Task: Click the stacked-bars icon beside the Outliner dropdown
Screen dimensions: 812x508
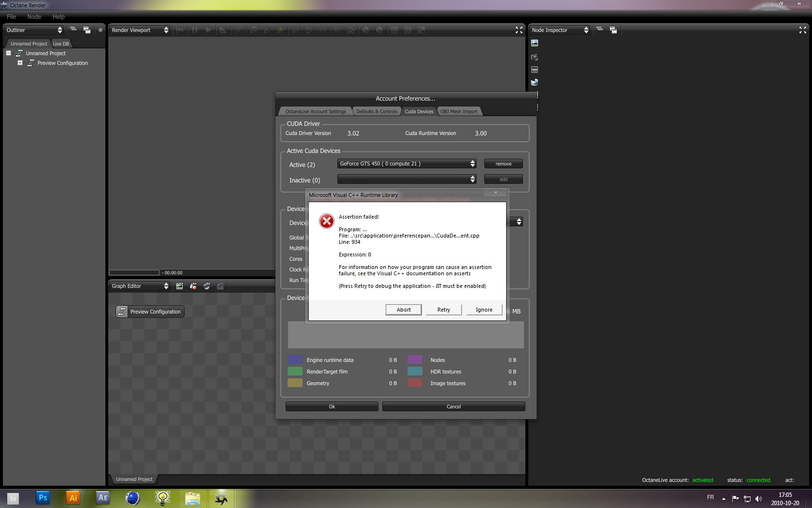Action: point(73,30)
